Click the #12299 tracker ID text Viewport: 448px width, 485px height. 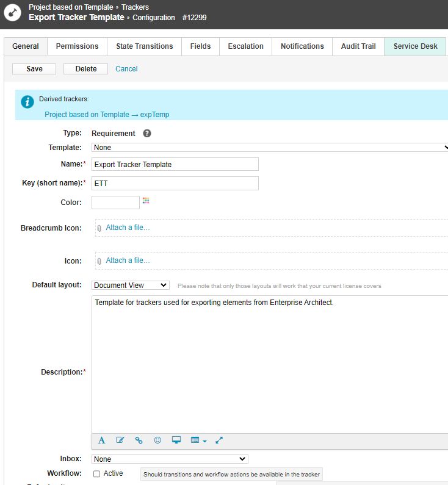pos(194,18)
